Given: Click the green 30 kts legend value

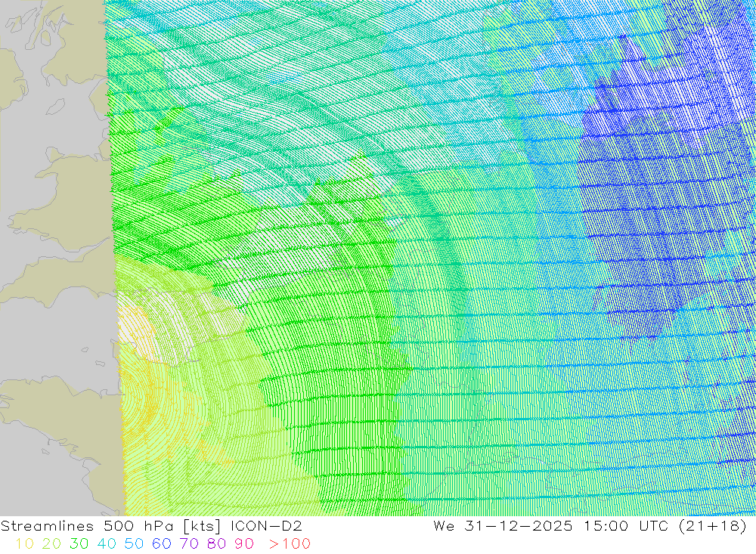Looking at the screenshot, I should click(79, 544).
